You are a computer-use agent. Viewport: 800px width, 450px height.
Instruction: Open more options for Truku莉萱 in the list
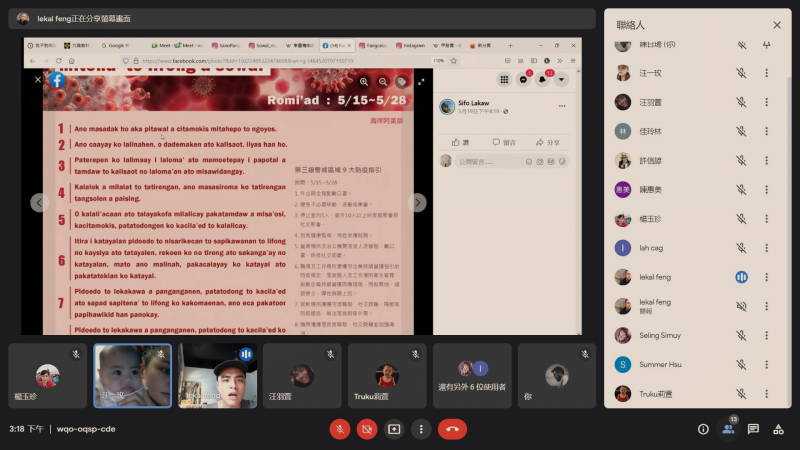766,393
